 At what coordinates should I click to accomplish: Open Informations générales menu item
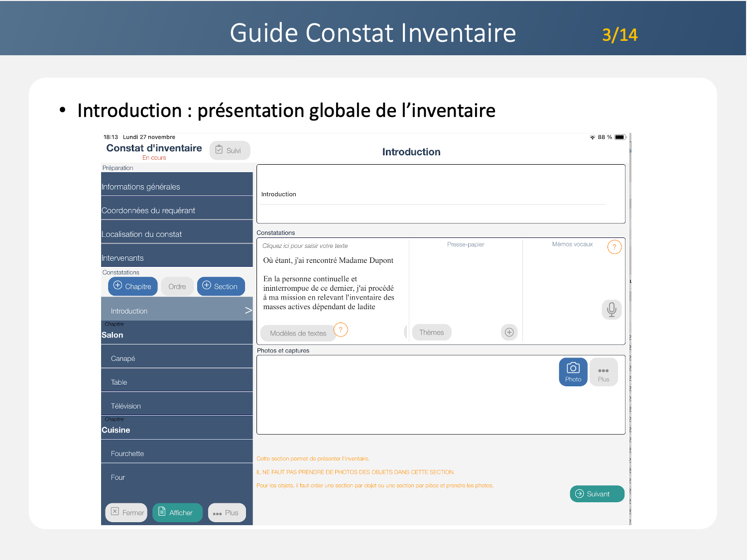[x=177, y=186]
